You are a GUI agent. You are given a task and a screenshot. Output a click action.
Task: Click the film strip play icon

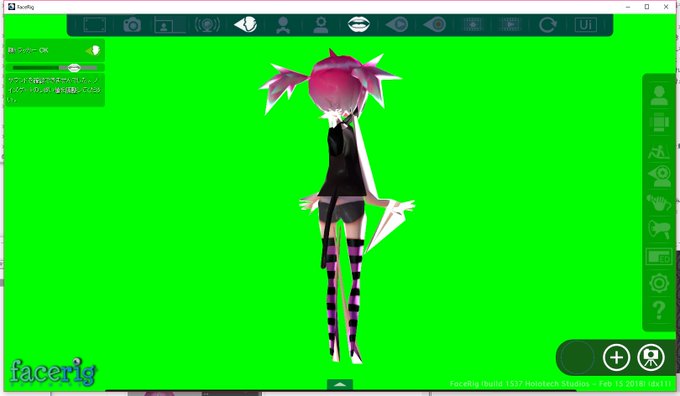tap(510, 25)
